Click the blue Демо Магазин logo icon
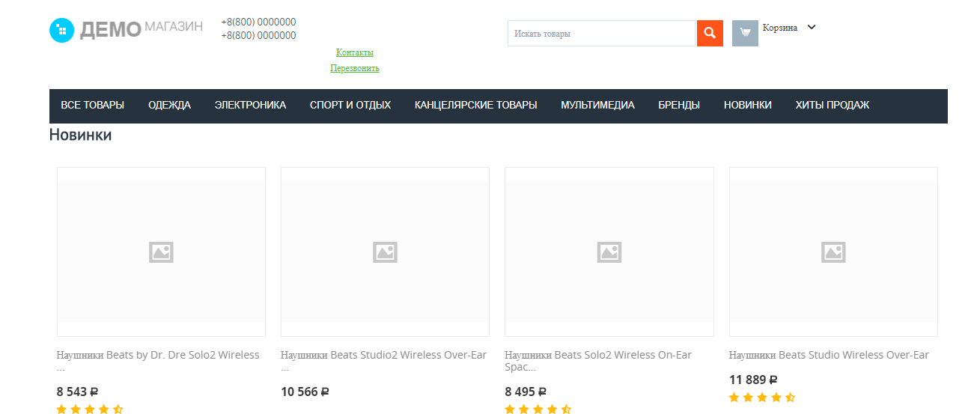This screenshot has height=414, width=980. 61,30
